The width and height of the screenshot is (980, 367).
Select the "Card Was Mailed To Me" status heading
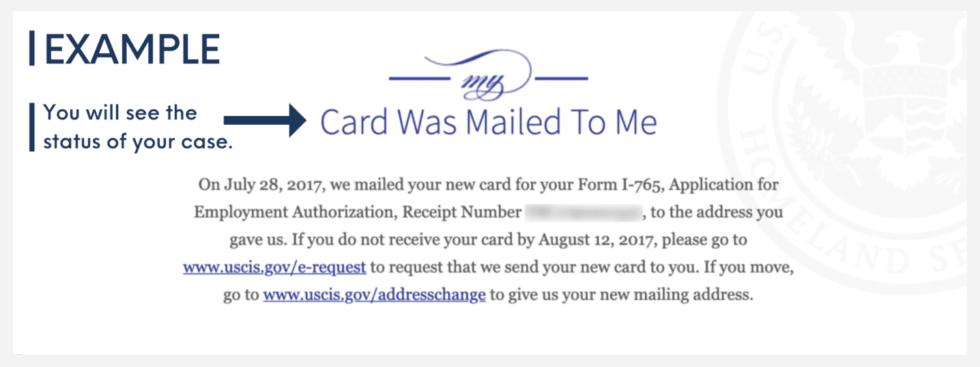(488, 122)
